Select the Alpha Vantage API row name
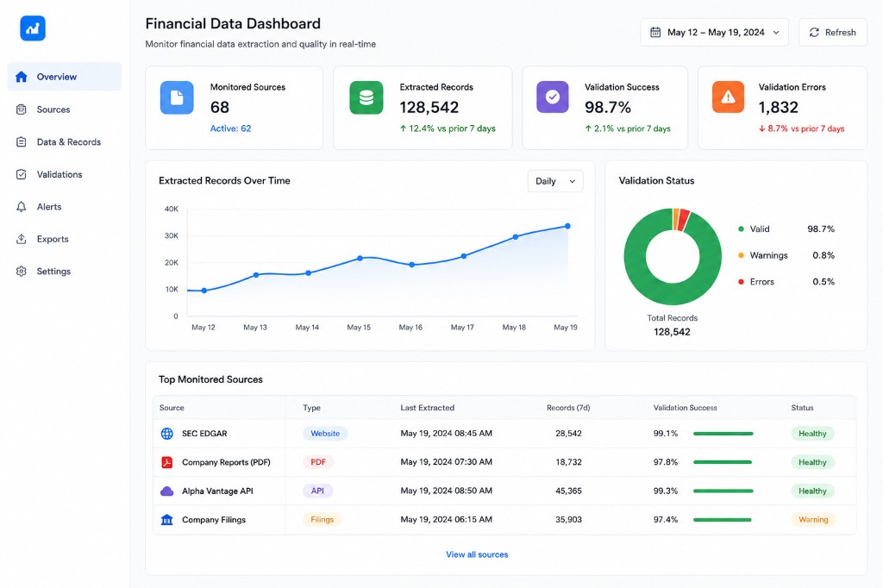This screenshot has height=588, width=883. tap(217, 491)
